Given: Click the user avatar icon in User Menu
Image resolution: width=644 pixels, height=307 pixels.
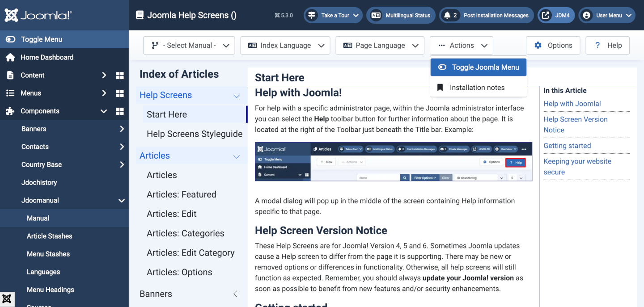Looking at the screenshot, I should [586, 15].
